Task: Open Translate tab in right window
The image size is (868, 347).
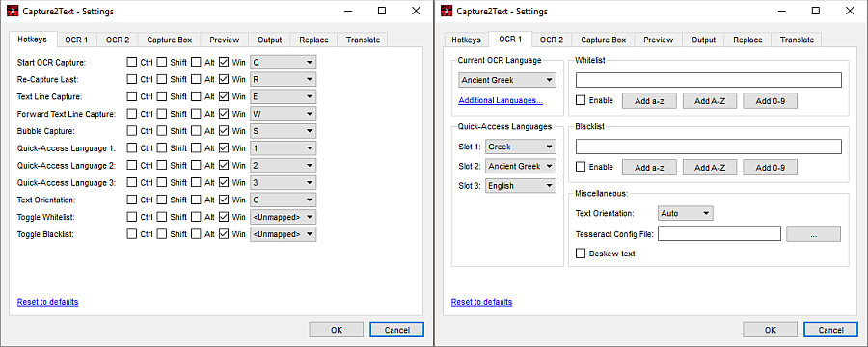Action: click(x=797, y=40)
